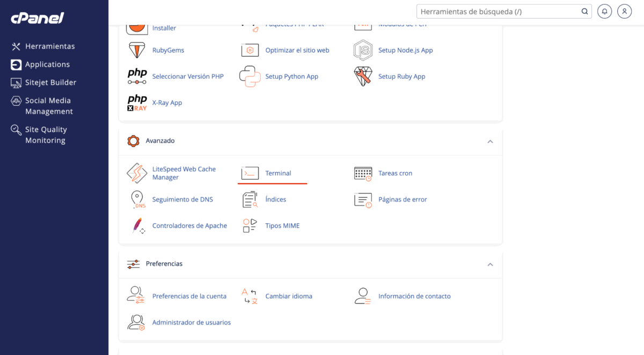Click the Seguimiento de DNS icon

pos(137,199)
